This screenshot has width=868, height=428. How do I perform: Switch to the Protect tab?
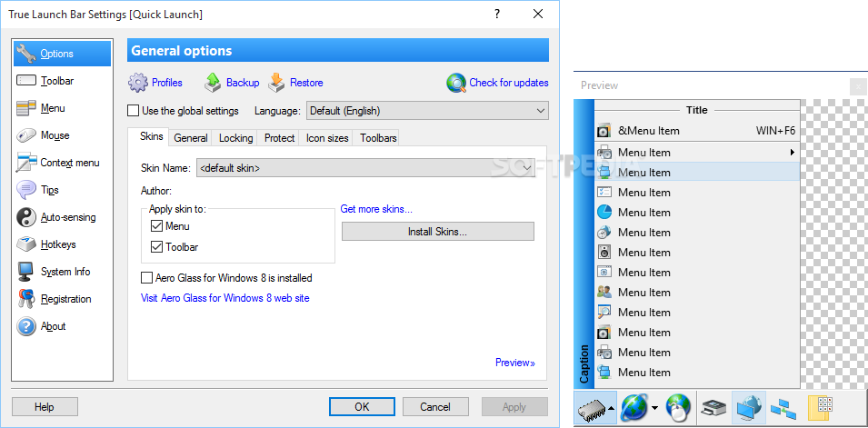point(279,138)
